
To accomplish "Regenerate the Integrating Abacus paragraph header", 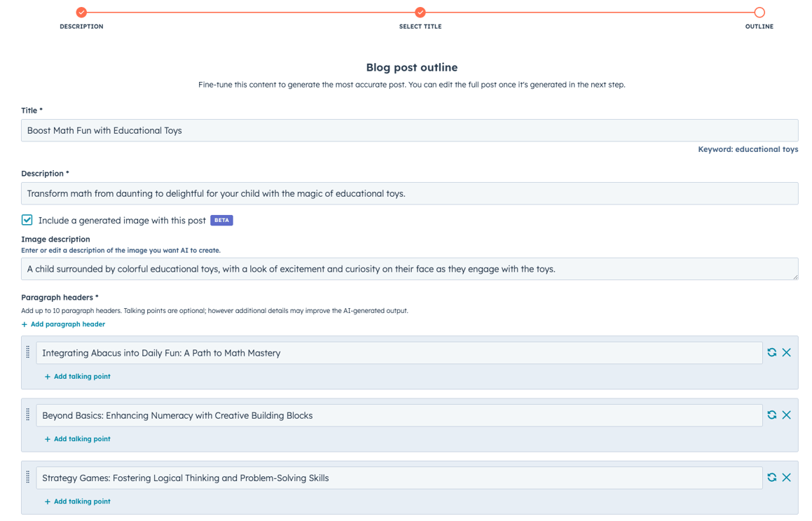I will pyautogui.click(x=771, y=352).
